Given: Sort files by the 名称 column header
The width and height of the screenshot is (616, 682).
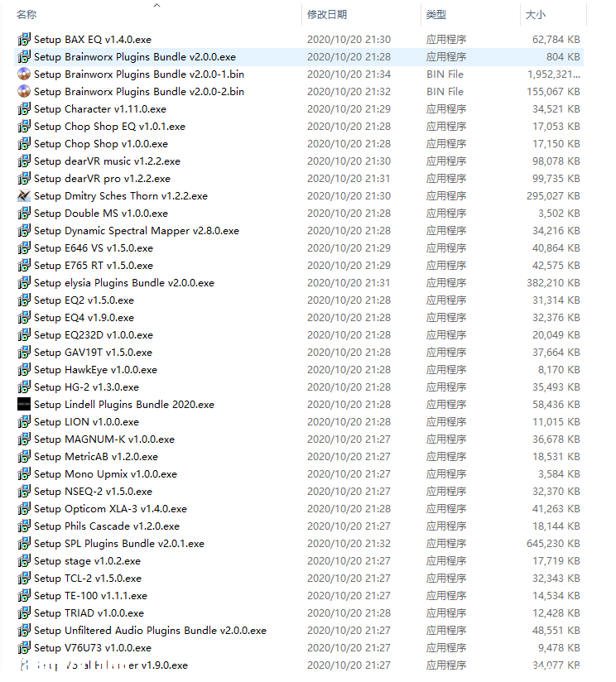Looking at the screenshot, I should [x=26, y=15].
